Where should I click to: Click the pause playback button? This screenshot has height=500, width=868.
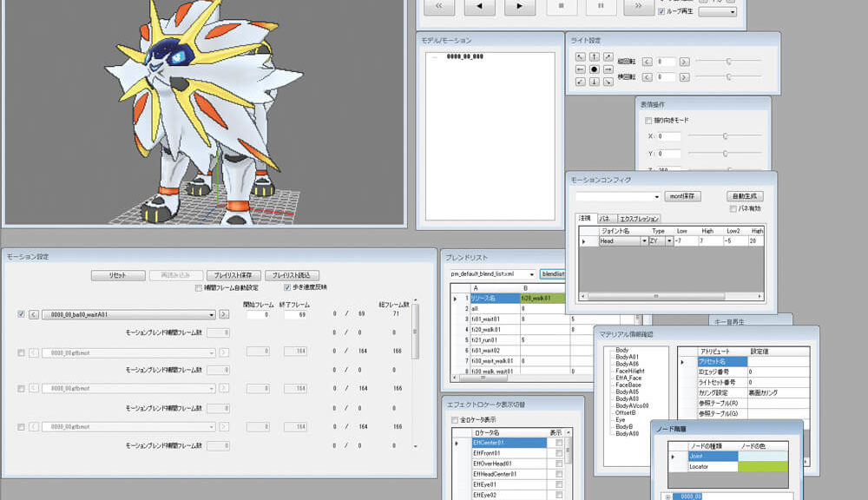[601, 7]
